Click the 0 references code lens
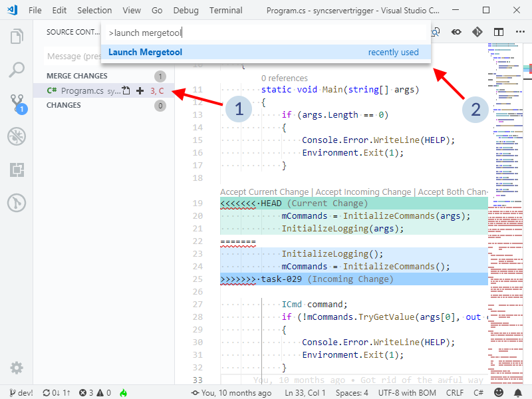This screenshot has width=532, height=399. pos(285,78)
